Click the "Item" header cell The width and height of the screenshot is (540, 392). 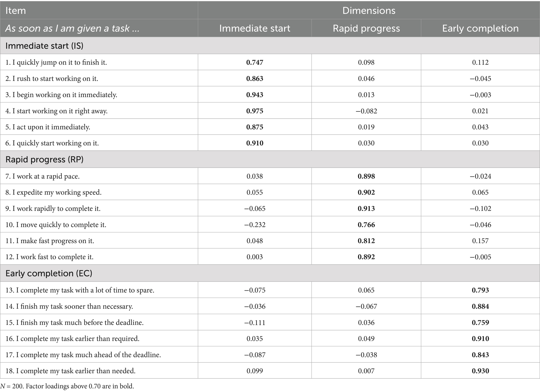(x=16, y=10)
